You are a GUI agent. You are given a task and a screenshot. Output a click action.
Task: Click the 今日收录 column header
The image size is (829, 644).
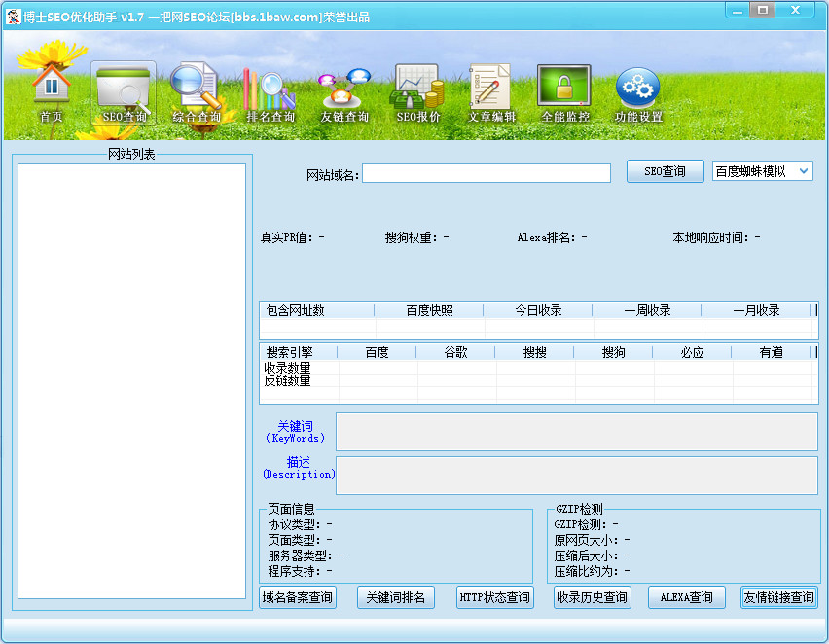pos(538,310)
